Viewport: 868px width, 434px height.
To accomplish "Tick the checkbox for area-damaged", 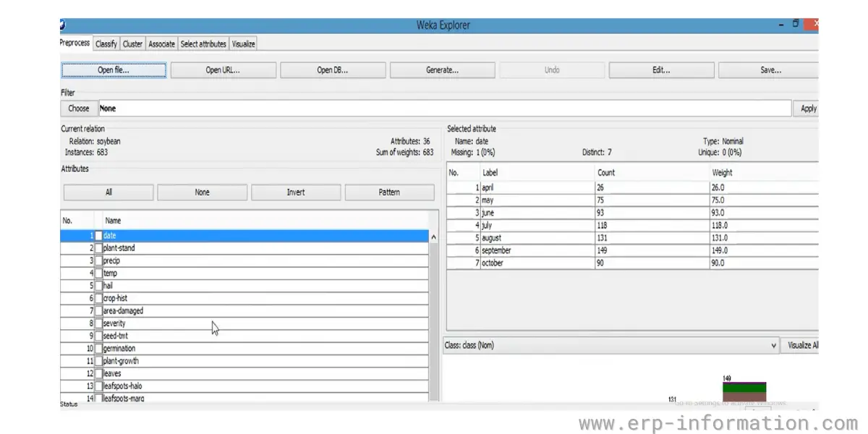I will [x=98, y=311].
